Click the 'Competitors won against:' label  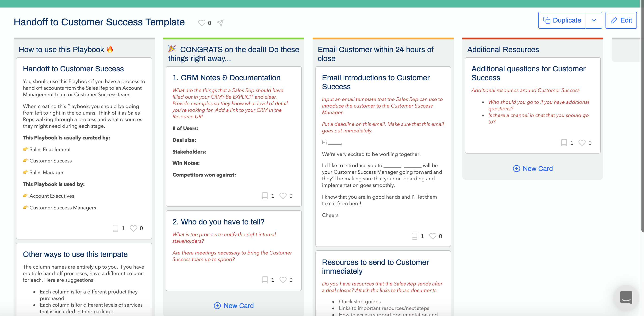(204, 175)
